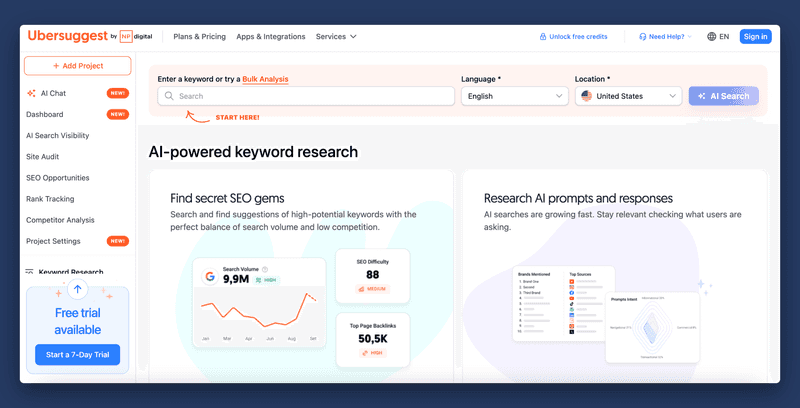This screenshot has width=800, height=408.
Task: Click the up-arrow circle above Free trial
Action: pyautogui.click(x=78, y=290)
